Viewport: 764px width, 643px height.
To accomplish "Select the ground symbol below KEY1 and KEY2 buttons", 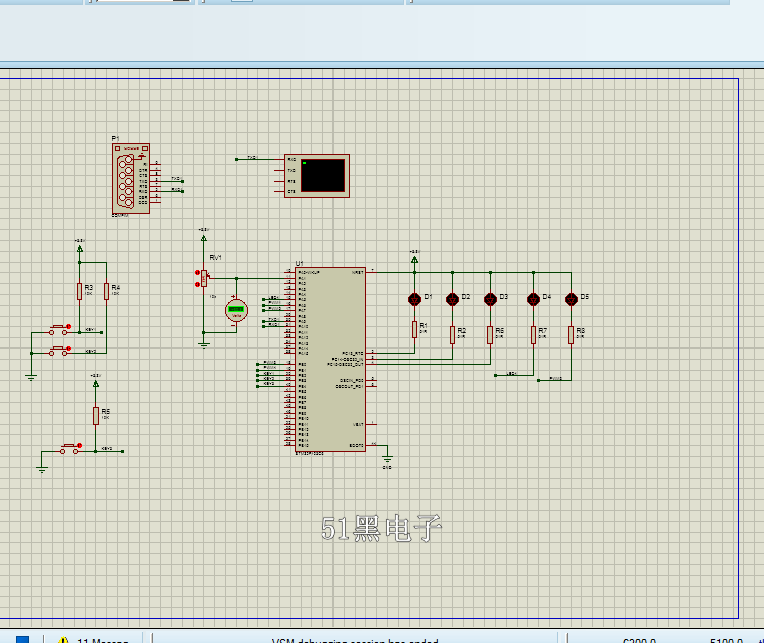I will click(31, 377).
